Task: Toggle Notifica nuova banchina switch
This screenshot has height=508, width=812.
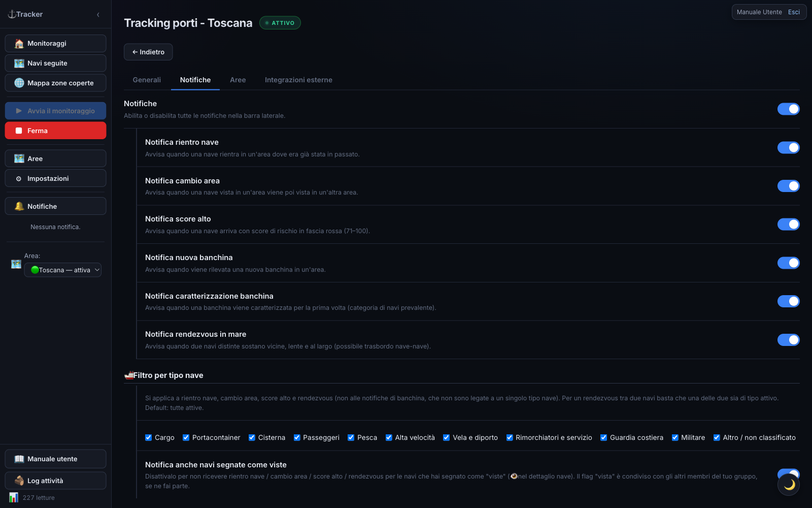Action: click(x=789, y=263)
